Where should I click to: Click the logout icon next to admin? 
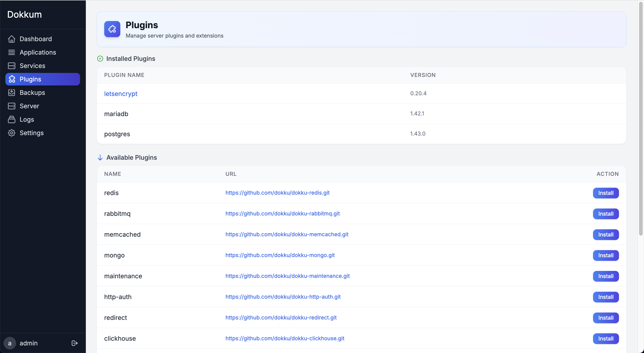[x=74, y=343]
